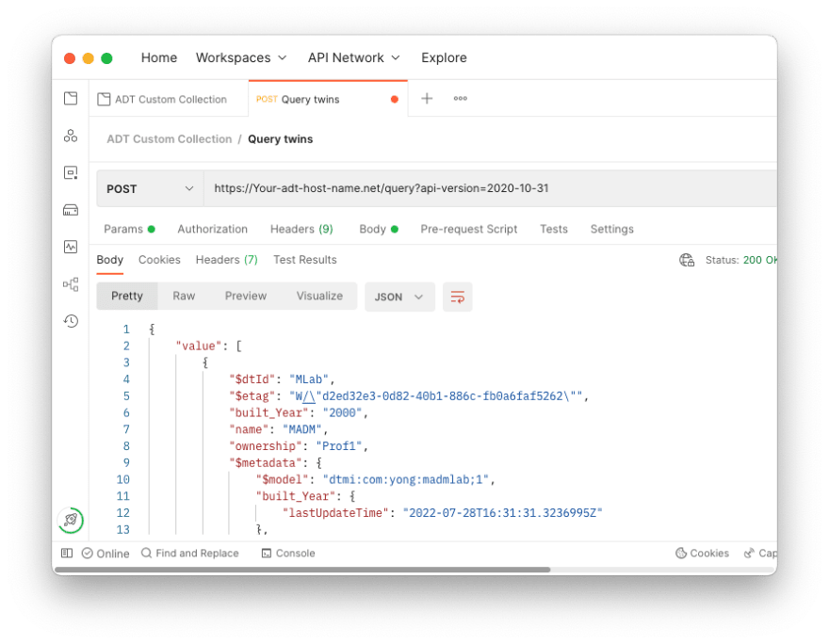
Task: Add a new request tab
Action: (427, 98)
